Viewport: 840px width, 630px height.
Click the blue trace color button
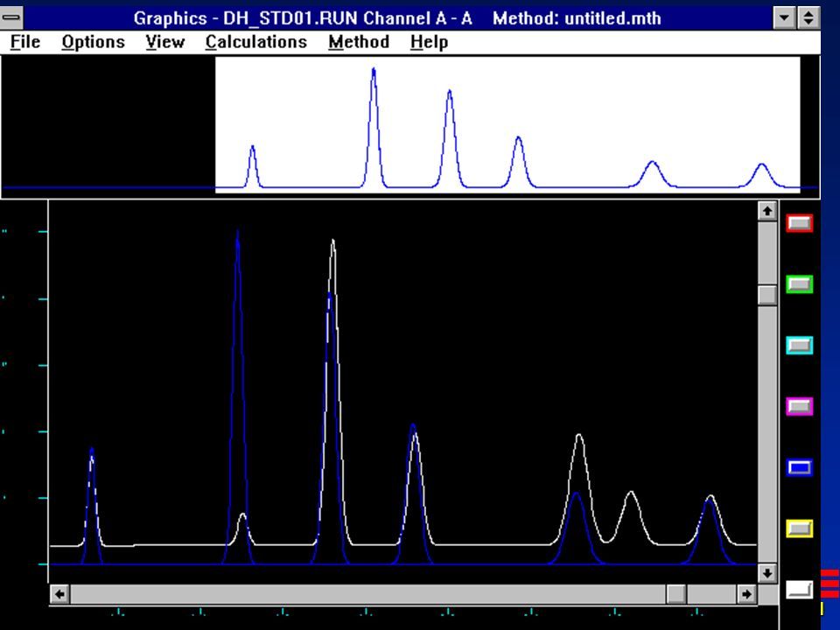pyautogui.click(x=799, y=467)
